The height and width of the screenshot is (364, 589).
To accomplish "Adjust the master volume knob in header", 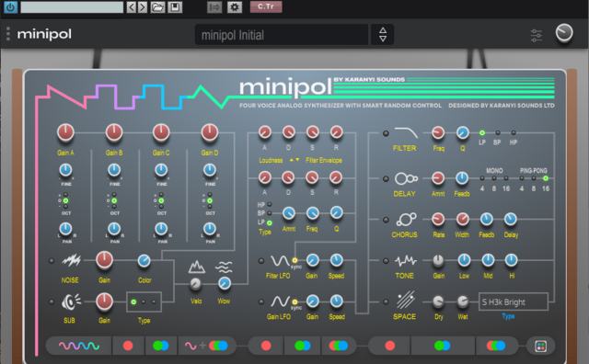I will [564, 33].
